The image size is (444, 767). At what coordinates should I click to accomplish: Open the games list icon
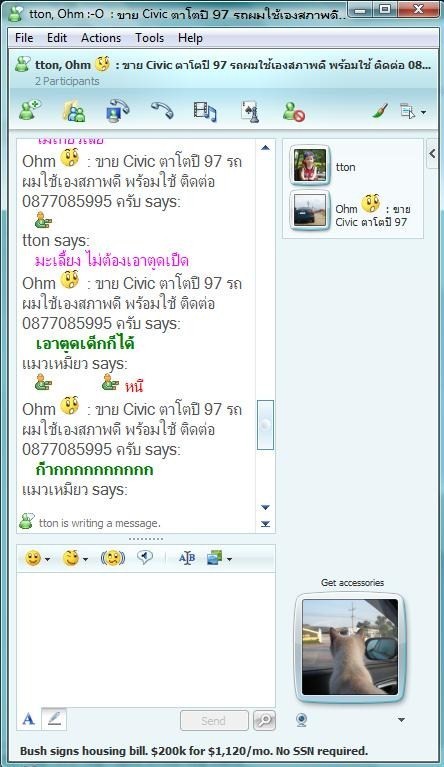tap(250, 111)
